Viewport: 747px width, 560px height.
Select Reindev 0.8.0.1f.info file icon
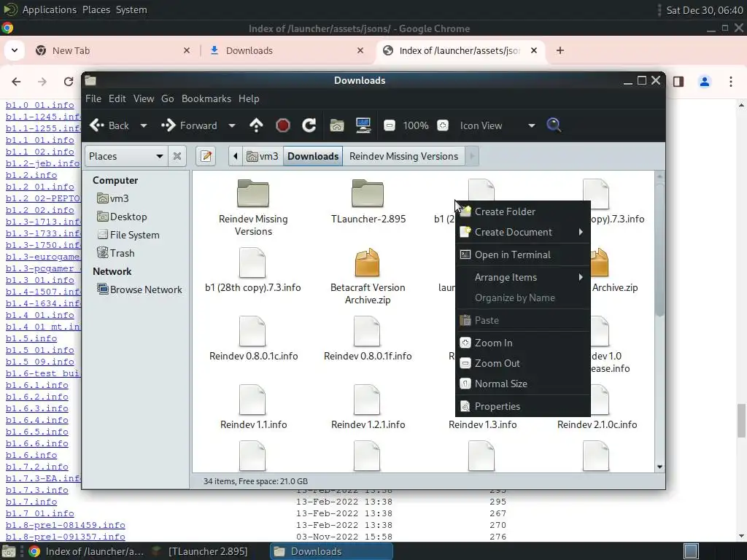[x=367, y=330]
